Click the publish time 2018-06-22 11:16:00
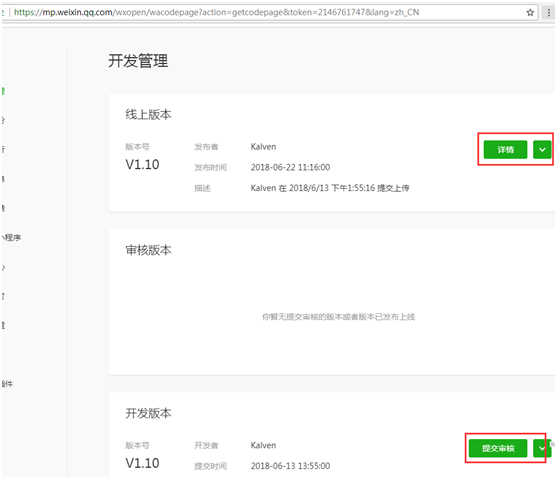 (290, 167)
